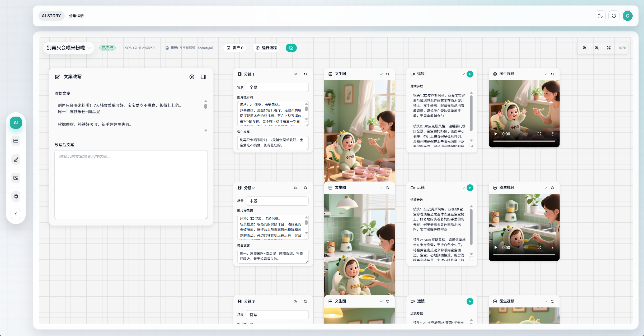Click the film strip icon in 文案改写 panel
644x336 pixels.
click(x=203, y=77)
